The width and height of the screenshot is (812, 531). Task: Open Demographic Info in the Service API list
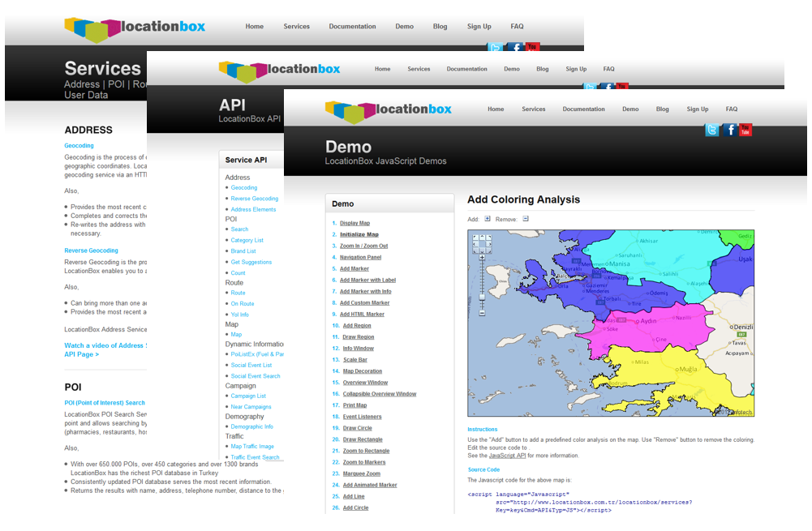click(251, 427)
